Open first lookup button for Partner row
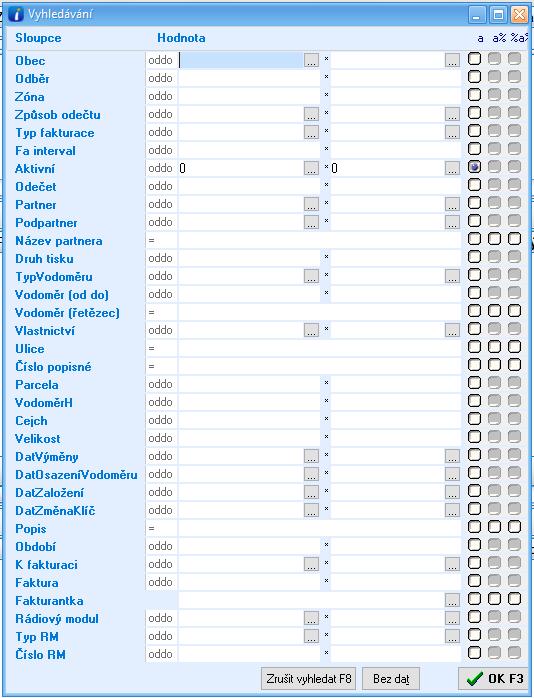 (x=312, y=204)
